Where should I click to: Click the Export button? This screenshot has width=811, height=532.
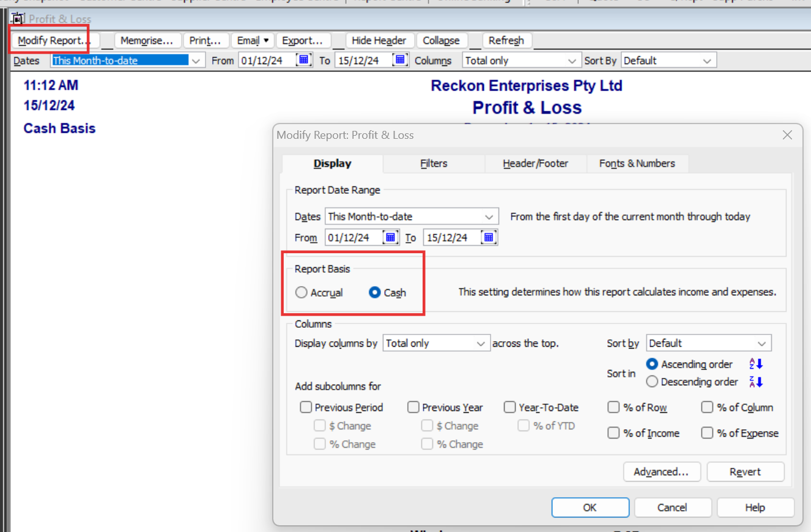click(303, 40)
